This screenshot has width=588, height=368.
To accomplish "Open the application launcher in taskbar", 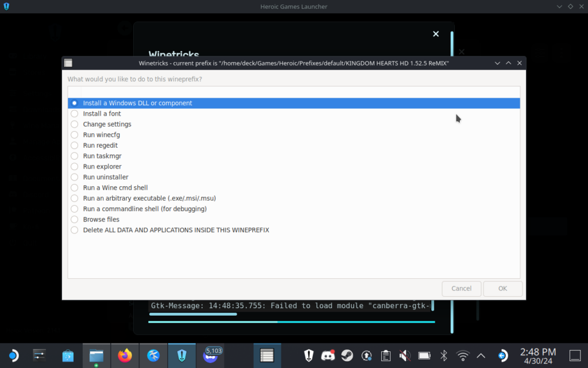I will click(13, 355).
